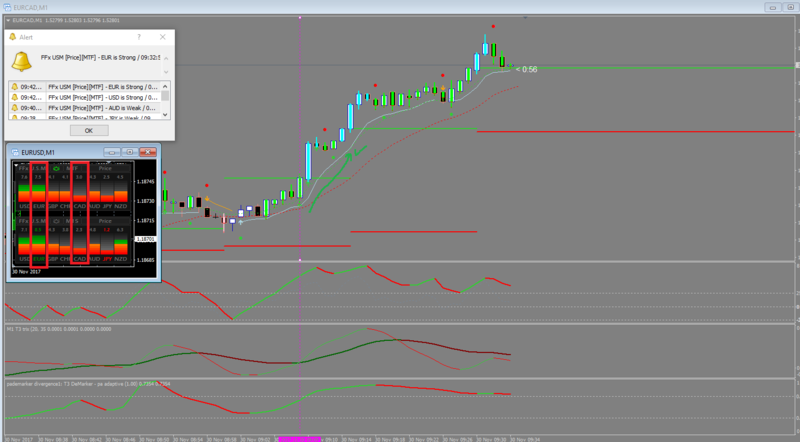Click the Price button in the lower strength panel
This screenshot has height=442, width=800.
105,221
